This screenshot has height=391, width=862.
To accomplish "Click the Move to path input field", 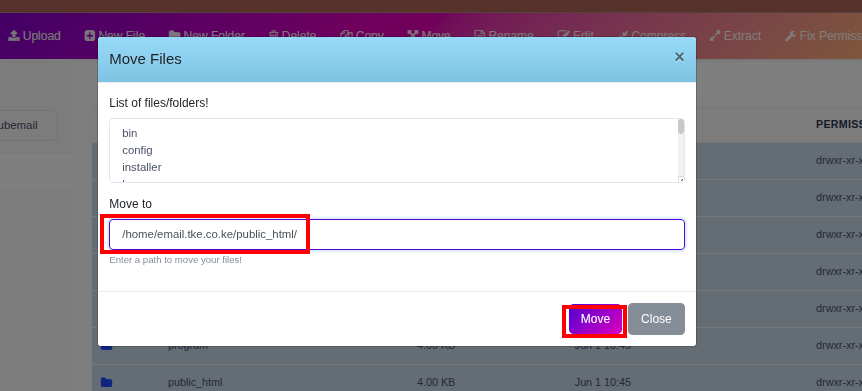I will 397,235.
